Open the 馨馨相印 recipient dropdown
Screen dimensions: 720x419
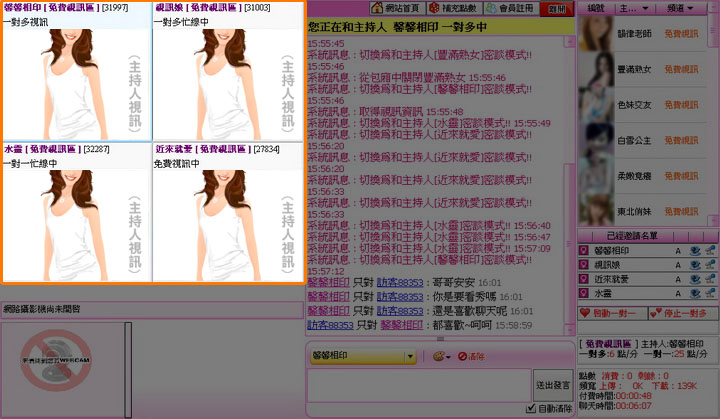(x=410, y=356)
